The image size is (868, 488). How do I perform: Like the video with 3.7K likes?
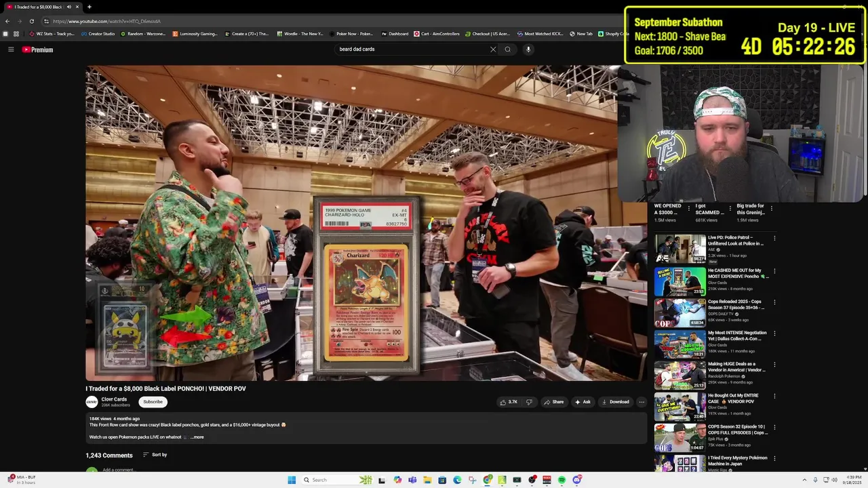pos(509,402)
